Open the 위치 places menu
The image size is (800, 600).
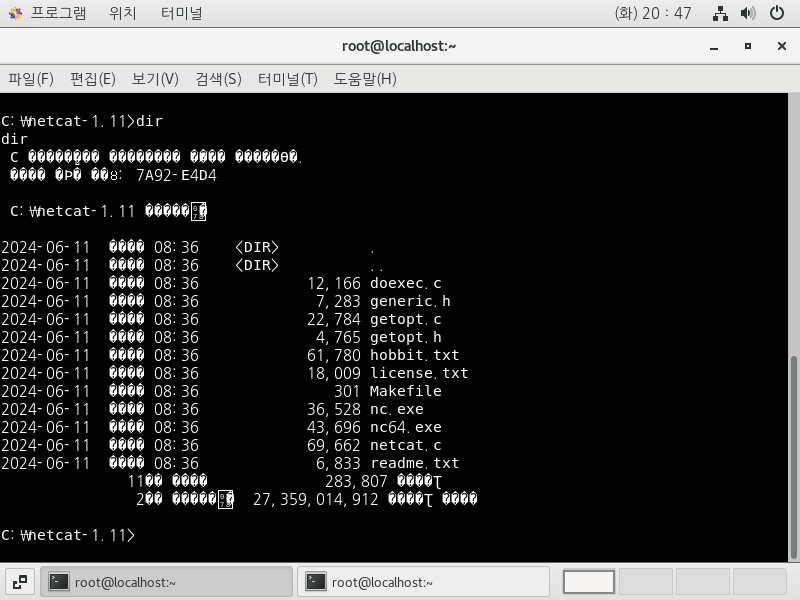click(123, 13)
